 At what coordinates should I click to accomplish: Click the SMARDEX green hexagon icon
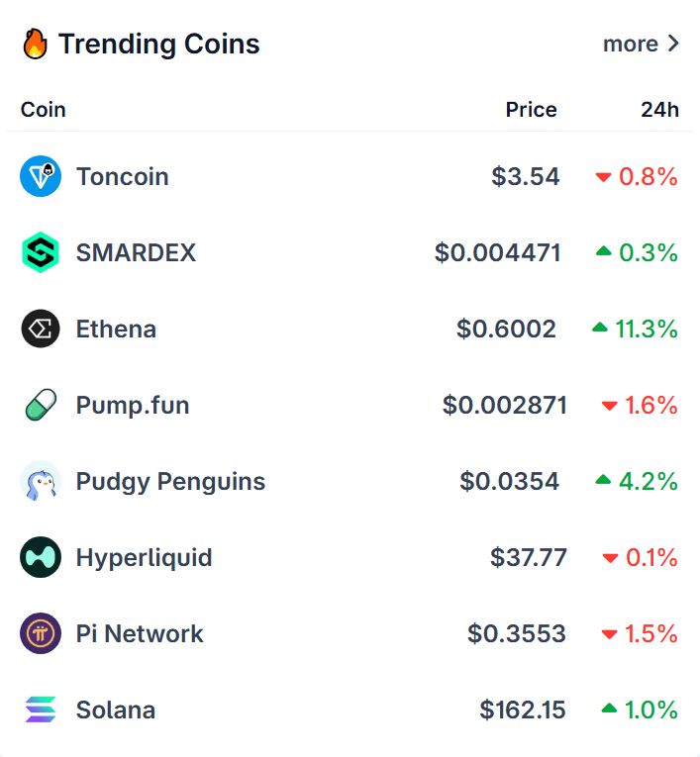(x=41, y=252)
